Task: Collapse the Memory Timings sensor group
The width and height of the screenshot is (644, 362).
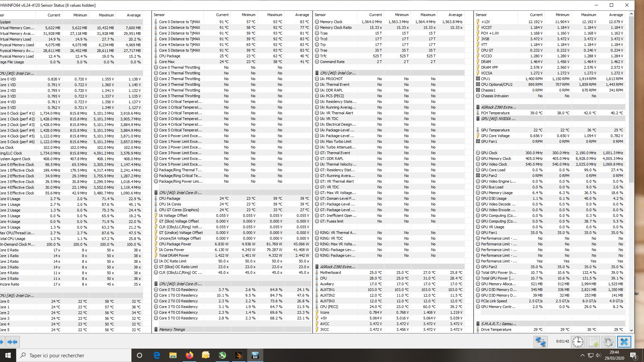Action: click(172, 329)
